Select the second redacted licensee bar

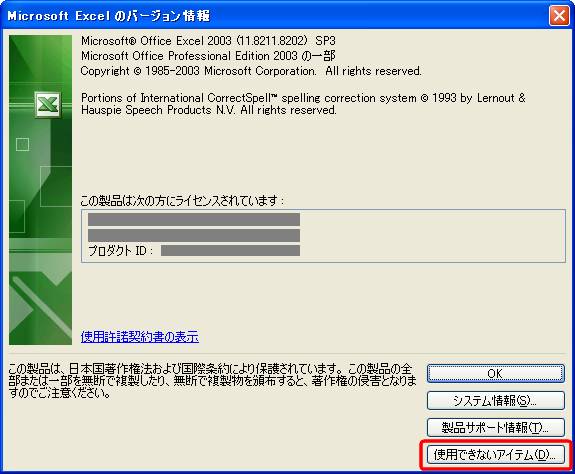click(x=194, y=235)
